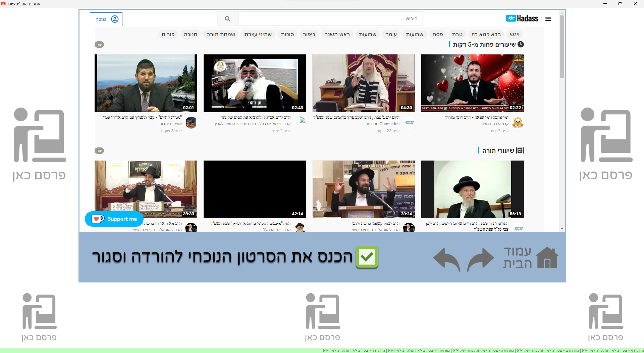Select the כיפור category chip
644x353 pixels.
click(309, 34)
